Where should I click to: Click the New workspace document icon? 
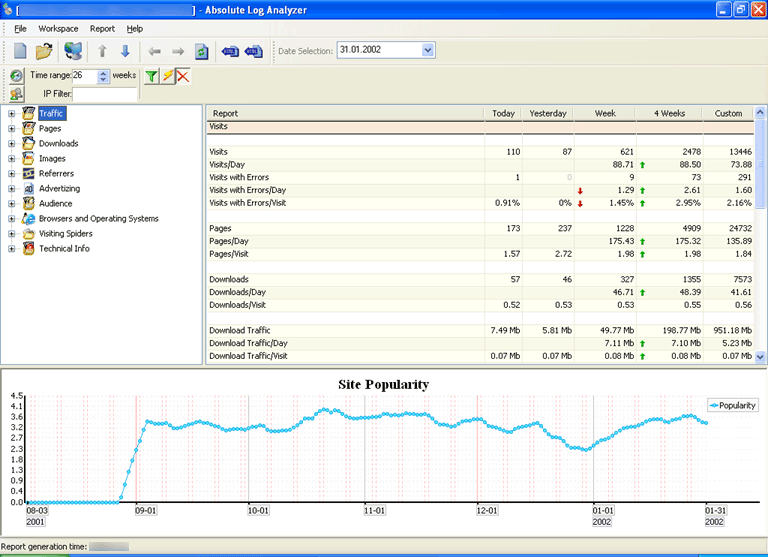coord(21,50)
